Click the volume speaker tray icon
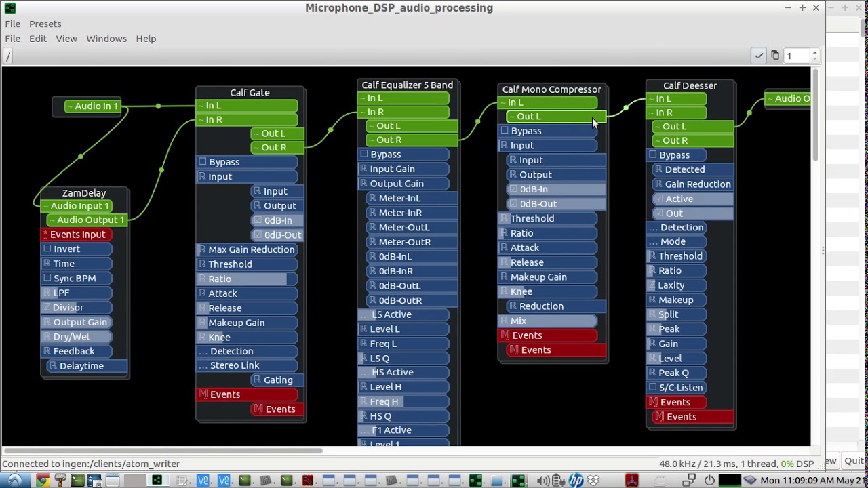868x488 pixels. pos(544,481)
